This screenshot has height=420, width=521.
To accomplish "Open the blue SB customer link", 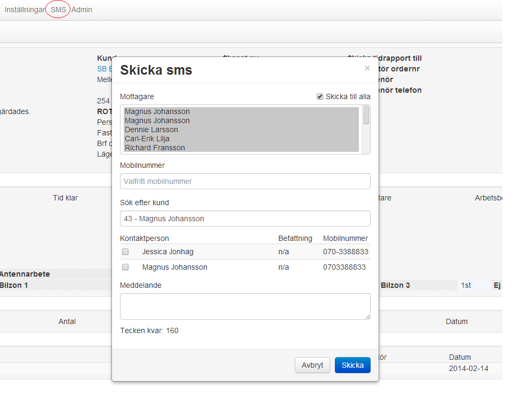I will (101, 69).
